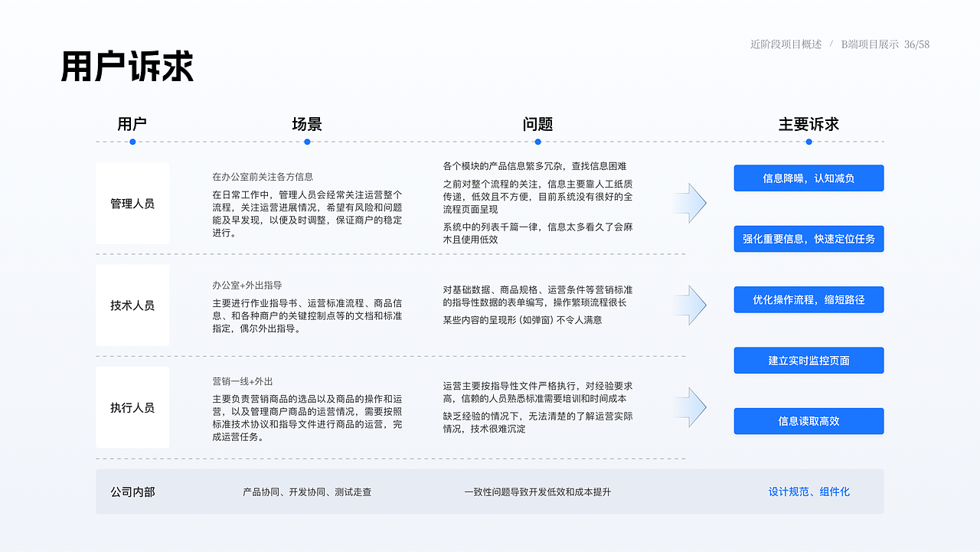
Task: Select the 执行人员 user card
Action: click(132, 407)
